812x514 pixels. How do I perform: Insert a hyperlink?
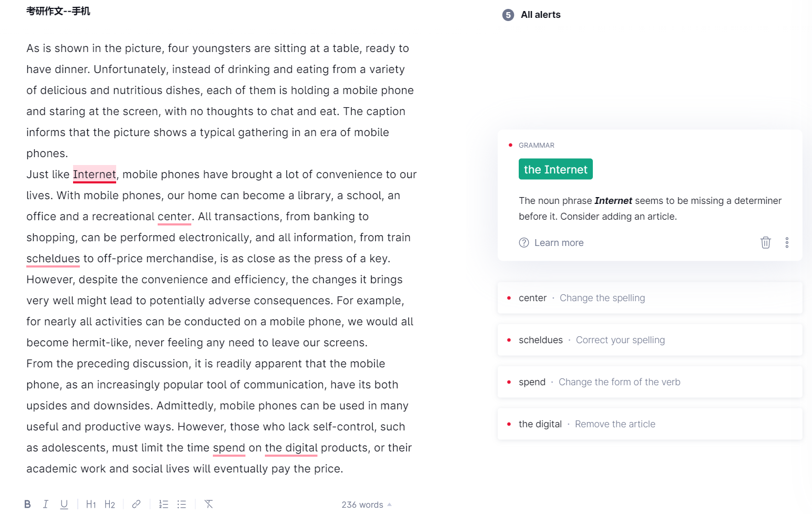click(x=136, y=504)
